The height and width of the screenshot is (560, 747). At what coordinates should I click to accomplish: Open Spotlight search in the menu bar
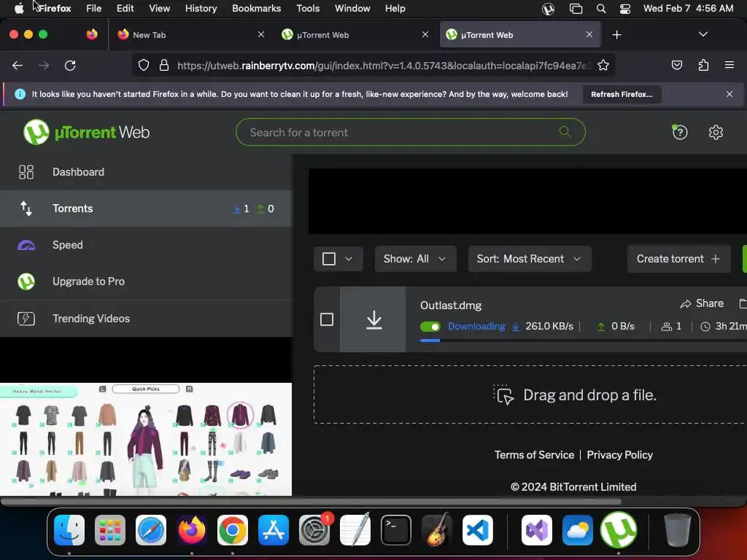pyautogui.click(x=601, y=9)
